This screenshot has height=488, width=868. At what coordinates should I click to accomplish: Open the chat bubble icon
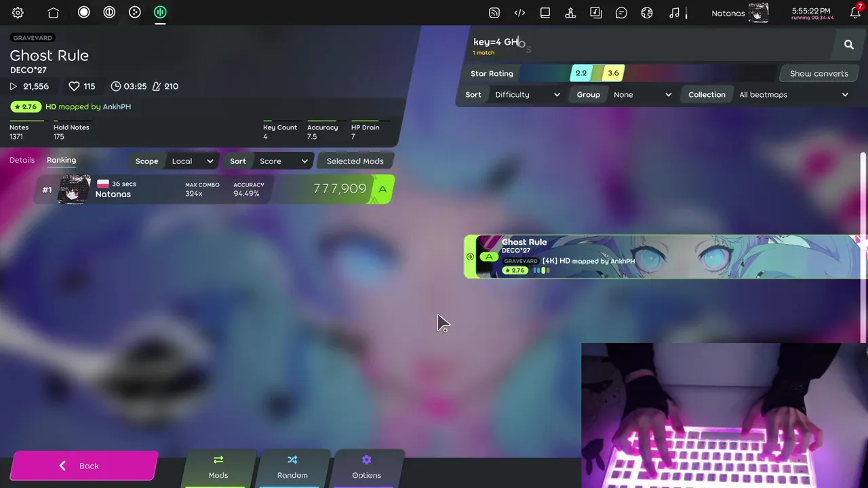click(621, 12)
